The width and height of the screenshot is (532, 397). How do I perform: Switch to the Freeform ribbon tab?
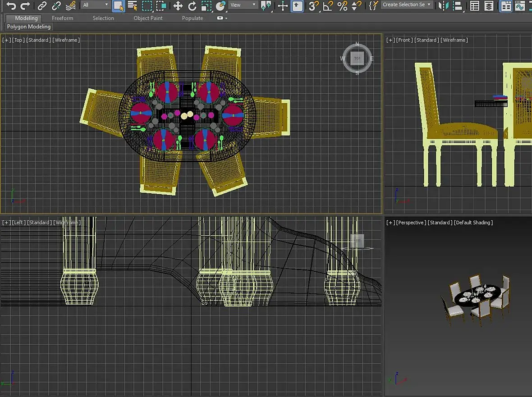62,18
